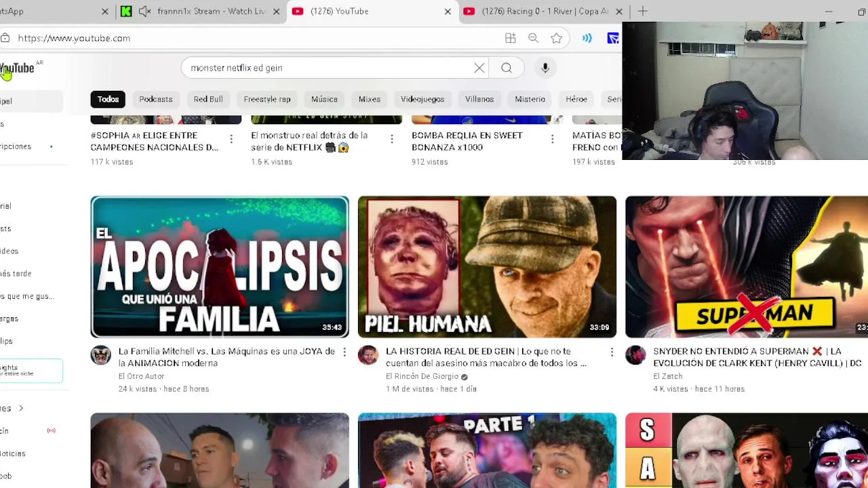The height and width of the screenshot is (488, 868).
Task: Open SOPHIA ELIGE ENTRE CAMPEONES NACIONALES title
Action: 154,141
